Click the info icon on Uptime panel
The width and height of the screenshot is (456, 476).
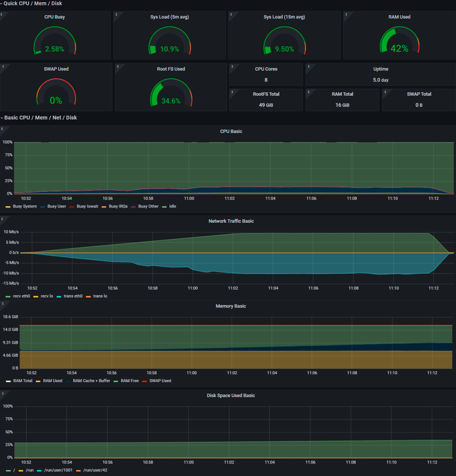[309, 67]
